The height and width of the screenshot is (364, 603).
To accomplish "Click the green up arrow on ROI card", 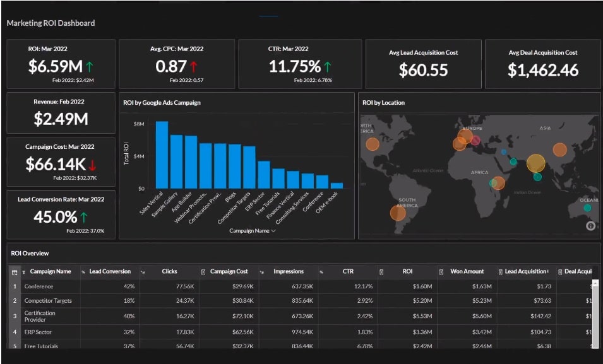I will click(x=89, y=67).
